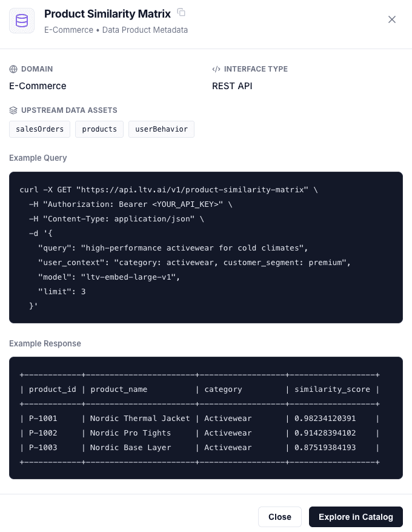Click the REST API interface value

[x=232, y=86]
